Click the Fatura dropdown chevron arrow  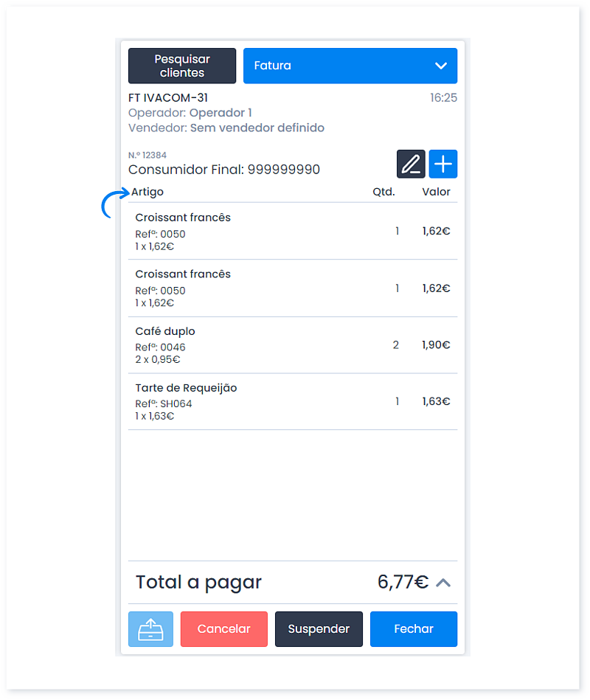[441, 66]
